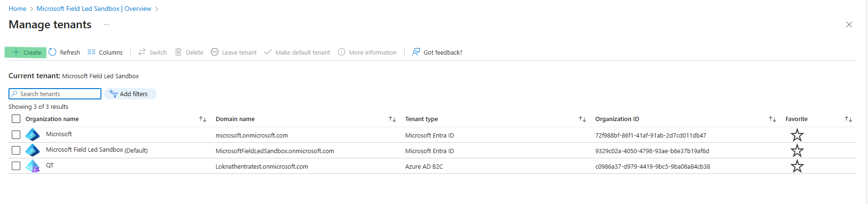This screenshot has height=204, width=868.
Task: Open the Columns chooser
Action: coord(105,52)
